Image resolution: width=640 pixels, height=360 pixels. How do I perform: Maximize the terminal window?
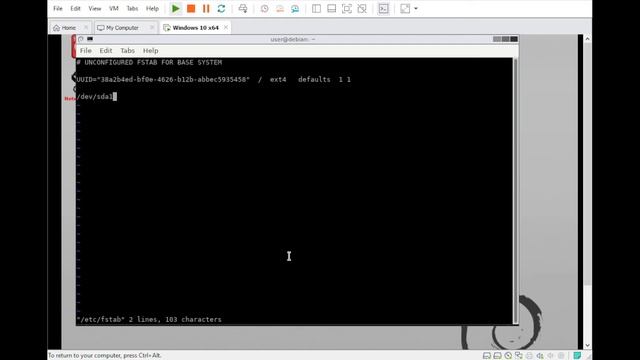[506, 39]
